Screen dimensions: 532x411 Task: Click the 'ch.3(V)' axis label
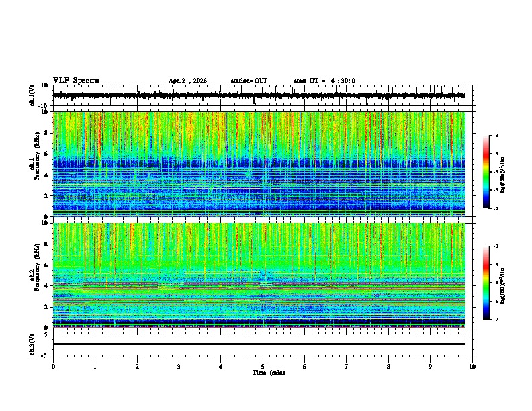(x=32, y=345)
